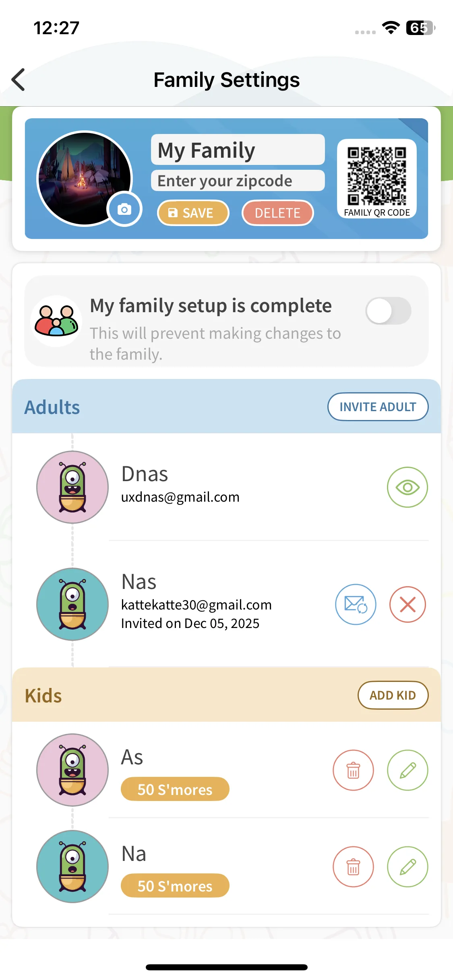
Task: Resend invitation email to Nas
Action: (x=356, y=604)
